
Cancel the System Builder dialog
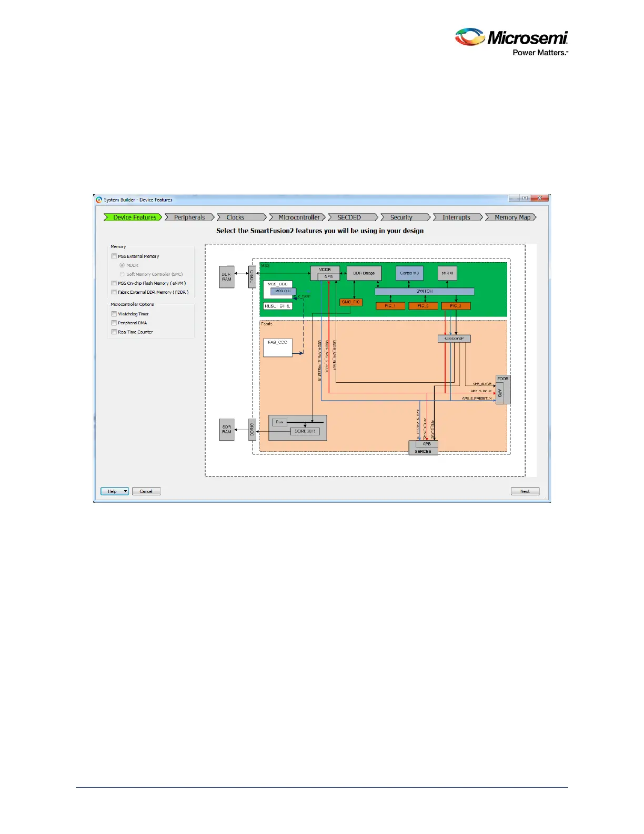146,491
